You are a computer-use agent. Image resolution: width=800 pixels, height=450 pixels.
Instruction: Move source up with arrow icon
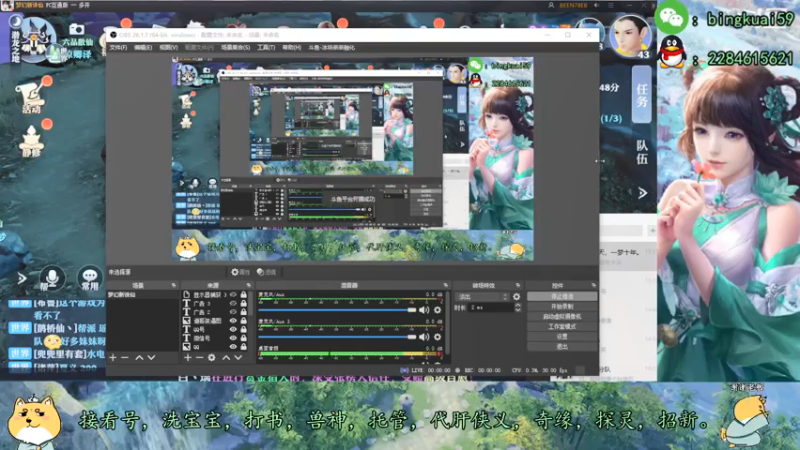[x=226, y=358]
